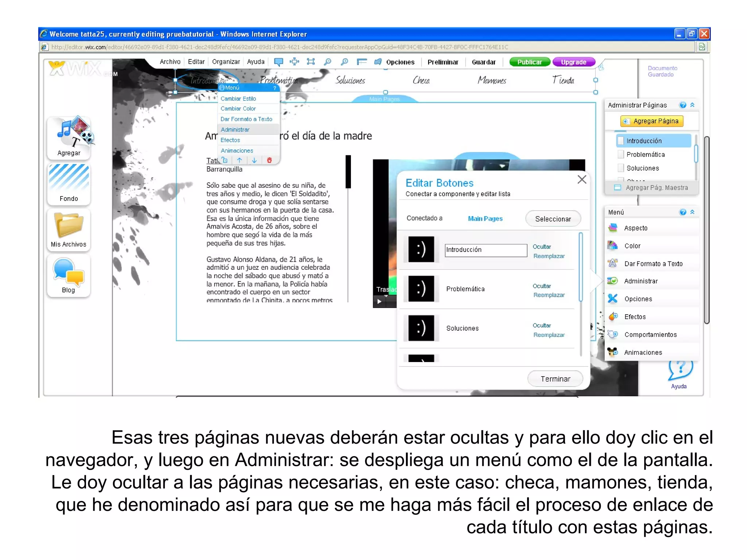Click the Preliminar preview button

tap(443, 62)
